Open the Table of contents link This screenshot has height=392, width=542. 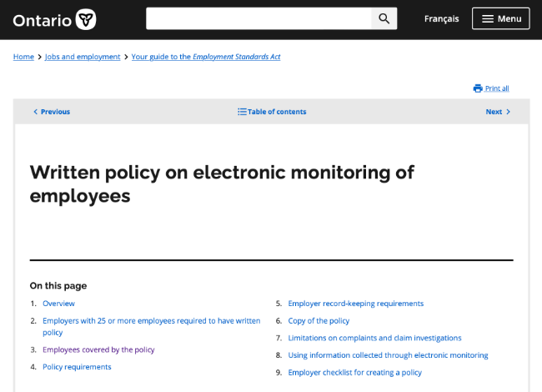tap(272, 112)
